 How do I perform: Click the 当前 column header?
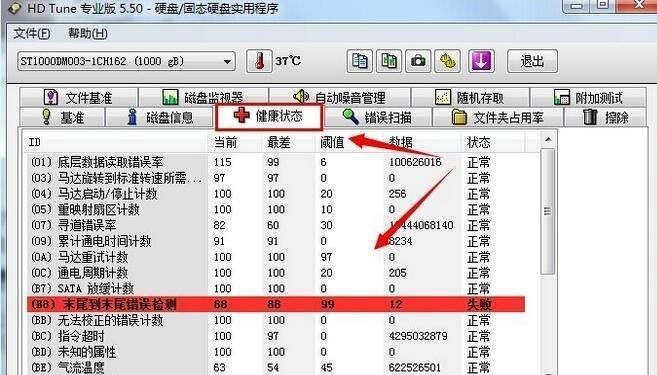pyautogui.click(x=235, y=142)
